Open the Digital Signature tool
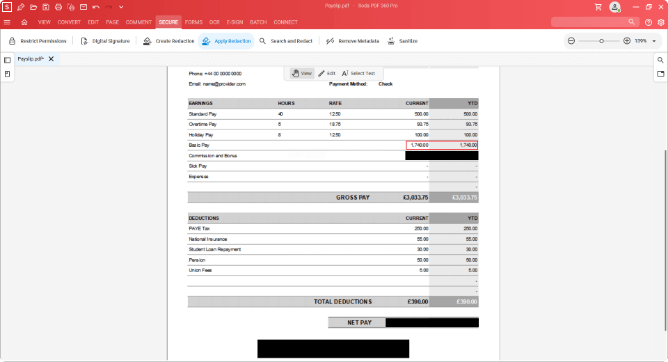The image size is (668, 362). click(105, 41)
